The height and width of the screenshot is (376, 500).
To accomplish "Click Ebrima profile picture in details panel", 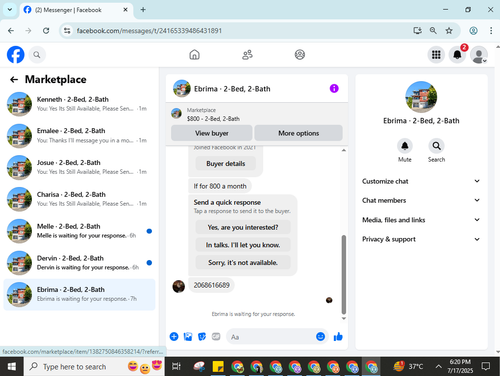I will pyautogui.click(x=421, y=97).
